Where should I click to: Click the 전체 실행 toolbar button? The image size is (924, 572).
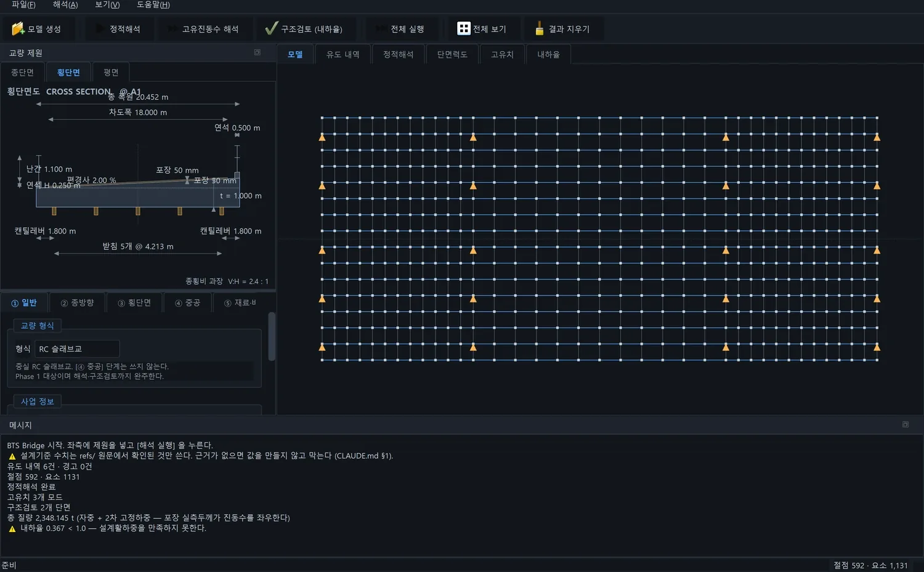pos(401,29)
